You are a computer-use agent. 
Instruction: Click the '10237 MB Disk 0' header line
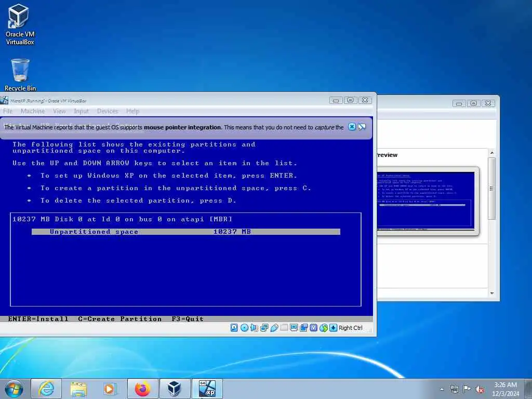[123, 219]
